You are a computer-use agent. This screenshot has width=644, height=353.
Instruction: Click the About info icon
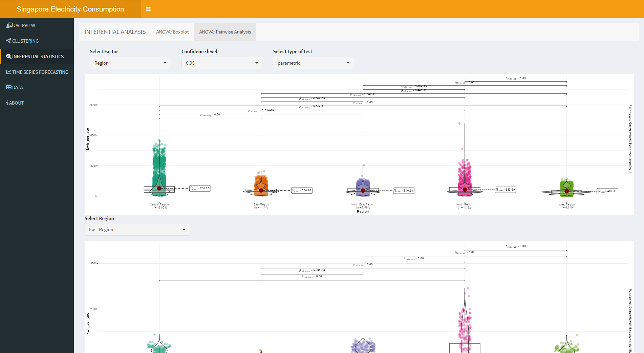[x=7, y=103]
